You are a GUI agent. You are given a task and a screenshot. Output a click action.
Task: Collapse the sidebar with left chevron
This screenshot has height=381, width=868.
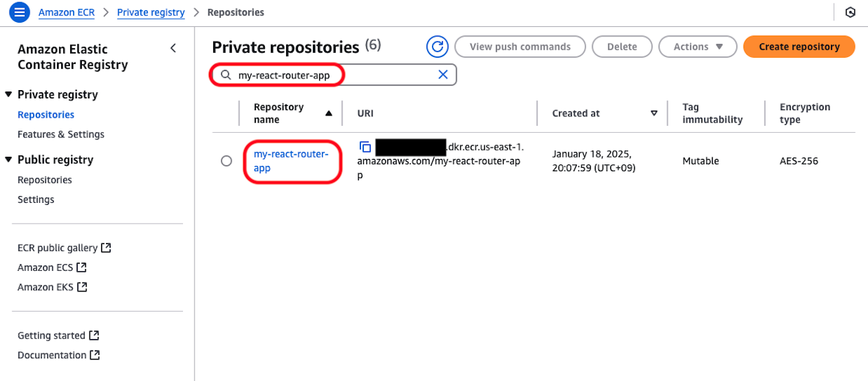(173, 48)
